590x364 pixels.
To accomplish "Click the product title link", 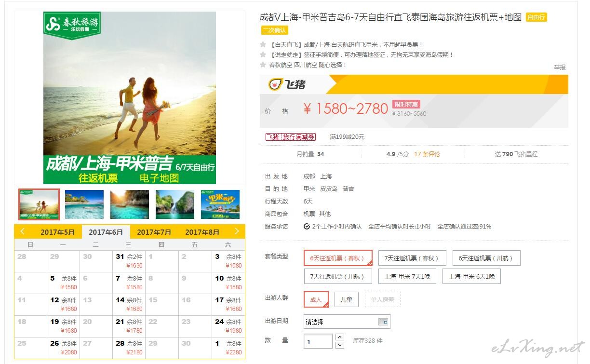I will 391,17.
